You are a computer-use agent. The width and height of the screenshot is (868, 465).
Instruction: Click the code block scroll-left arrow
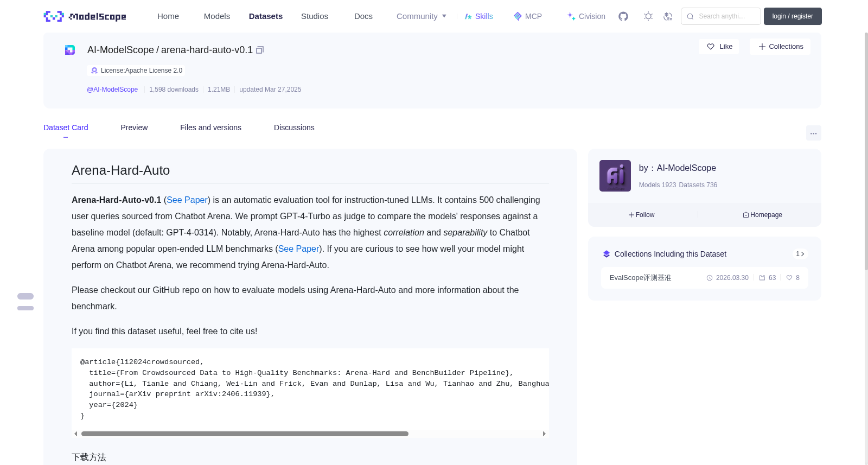75,434
